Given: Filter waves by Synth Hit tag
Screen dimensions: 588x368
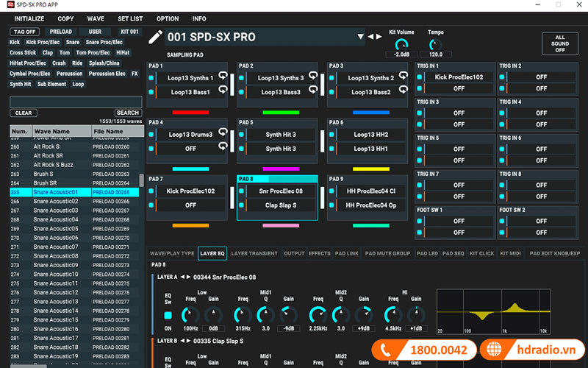Looking at the screenshot, I should click(21, 84).
